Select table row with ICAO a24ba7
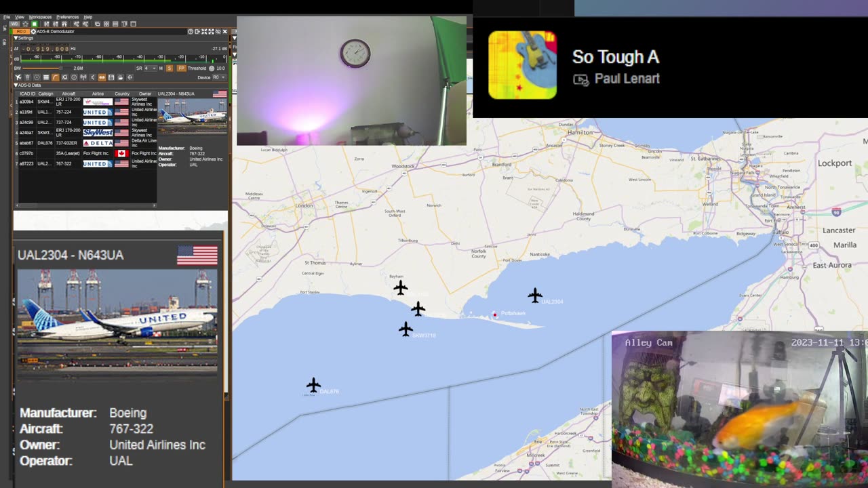Screen dimensions: 868x488 [x=86, y=133]
